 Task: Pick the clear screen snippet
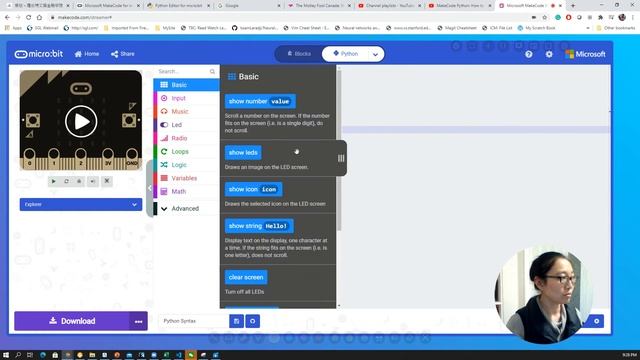click(x=246, y=278)
